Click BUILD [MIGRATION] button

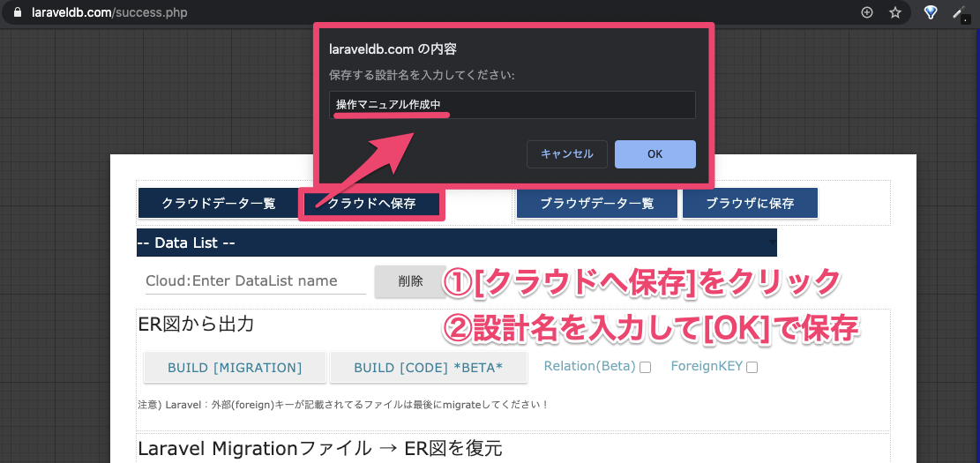pyautogui.click(x=235, y=368)
